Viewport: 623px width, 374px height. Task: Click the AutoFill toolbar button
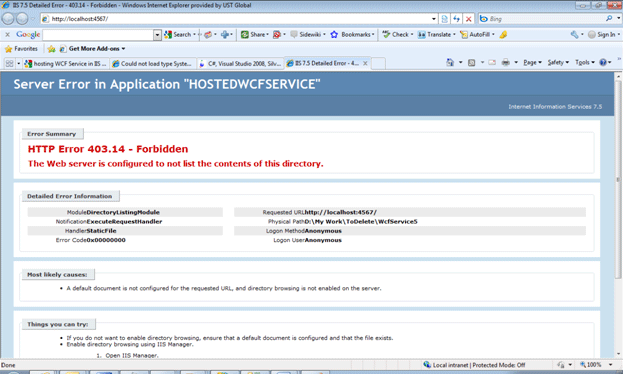475,35
